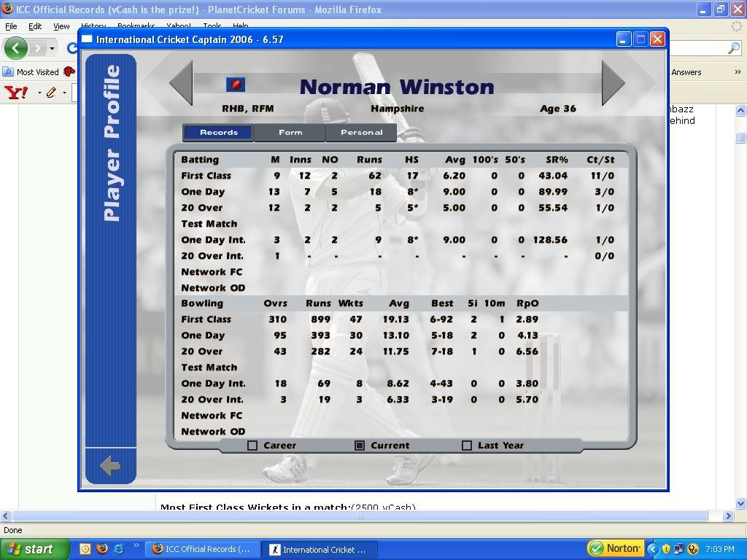Click Firefox grey Forward button
The height and width of the screenshot is (560, 747).
coord(38,48)
